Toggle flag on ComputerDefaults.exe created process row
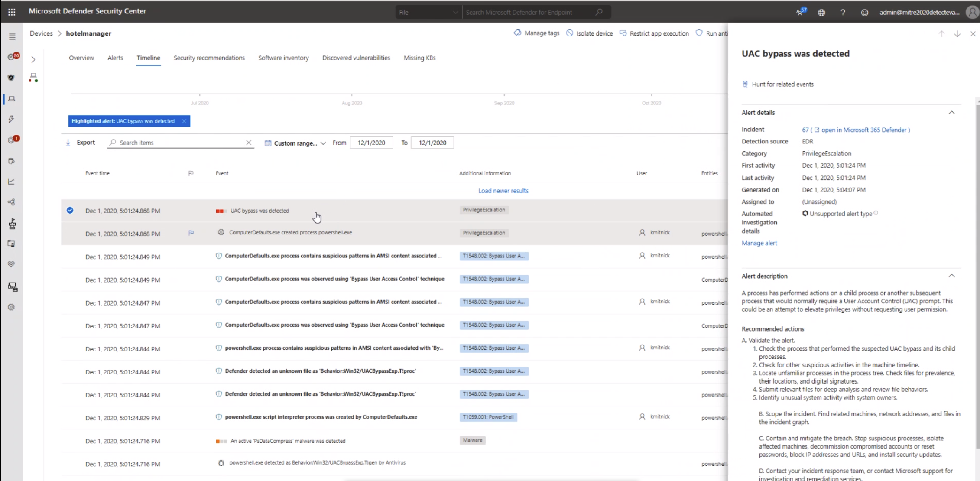 pos(191,233)
